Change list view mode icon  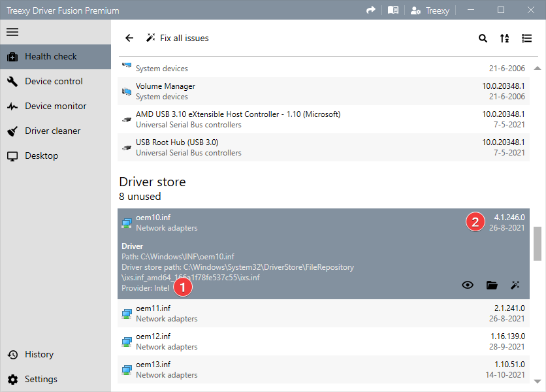[x=526, y=38]
